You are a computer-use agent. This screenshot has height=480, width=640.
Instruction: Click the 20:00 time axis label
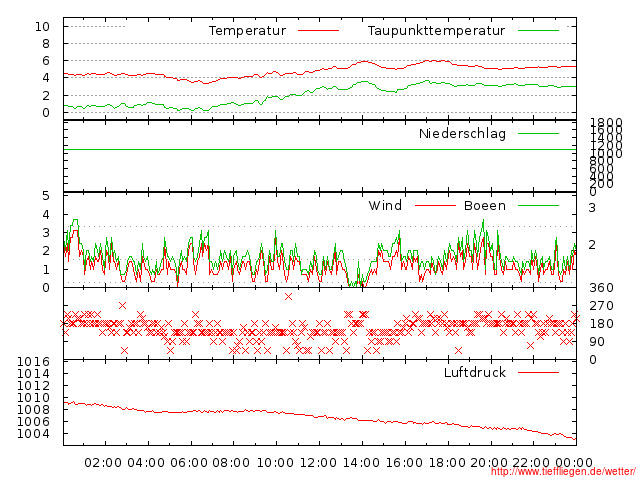489,463
